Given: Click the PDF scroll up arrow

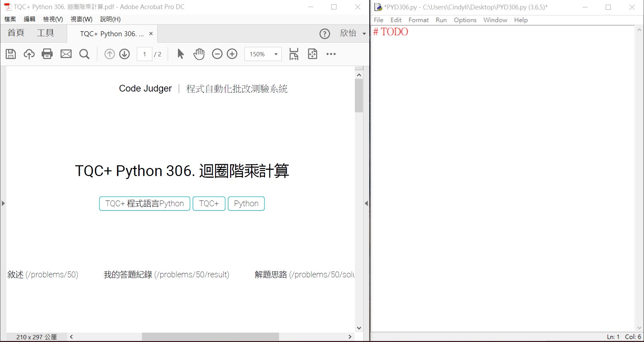Looking at the screenshot, I should [359, 75].
